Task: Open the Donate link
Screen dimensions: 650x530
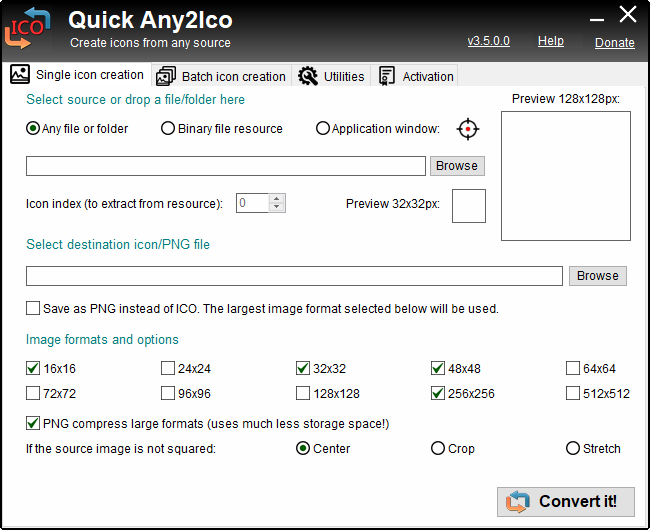Action: click(615, 43)
